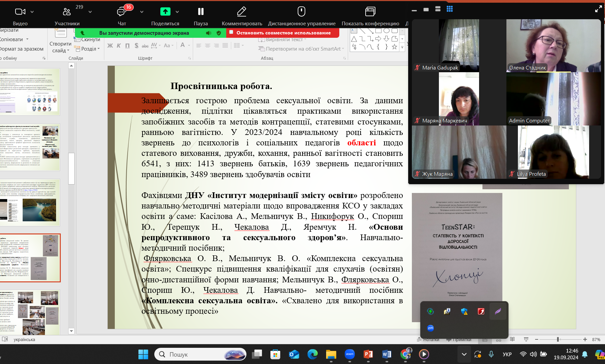This screenshot has height=364, width=605.
Task: Open the Zoom chat panel
Action: (122, 12)
